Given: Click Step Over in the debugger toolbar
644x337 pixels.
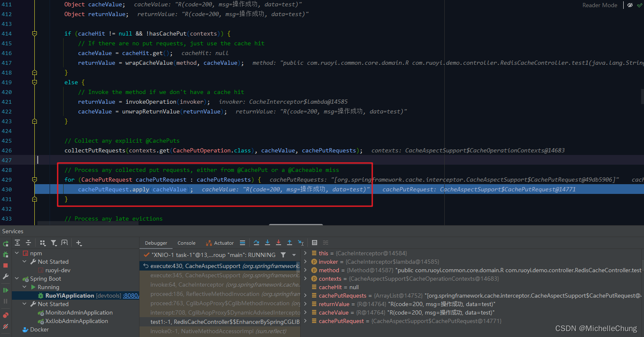Looking at the screenshot, I should click(256, 243).
